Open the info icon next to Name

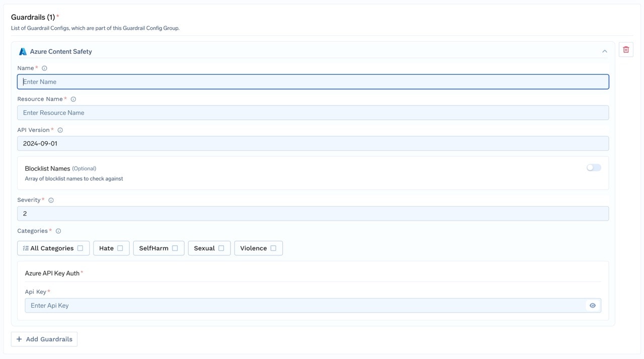(x=44, y=68)
